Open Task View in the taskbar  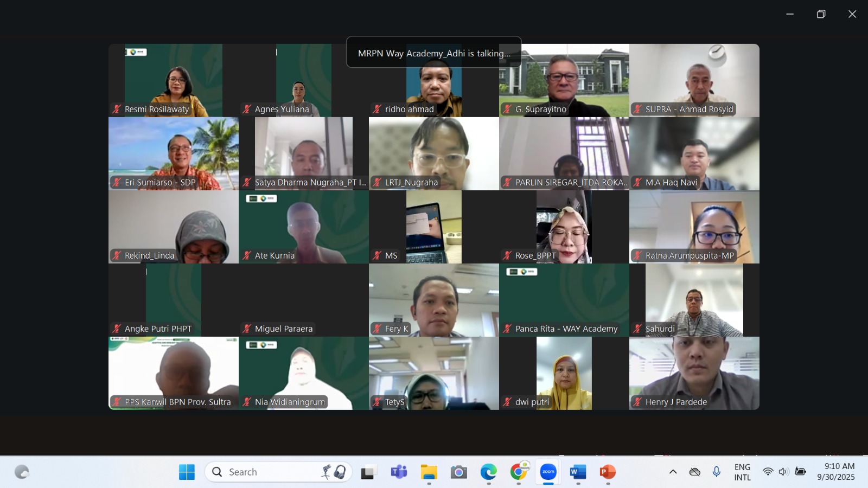coord(369,472)
